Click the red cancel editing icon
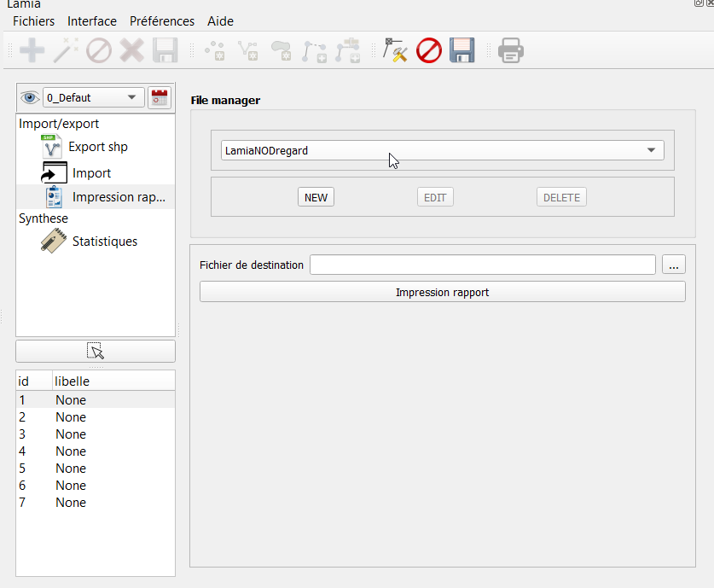The height and width of the screenshot is (588, 714). point(429,50)
